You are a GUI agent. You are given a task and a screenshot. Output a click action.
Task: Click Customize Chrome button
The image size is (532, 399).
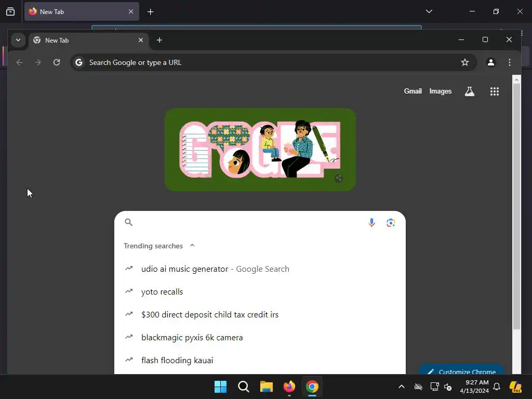[x=461, y=370]
